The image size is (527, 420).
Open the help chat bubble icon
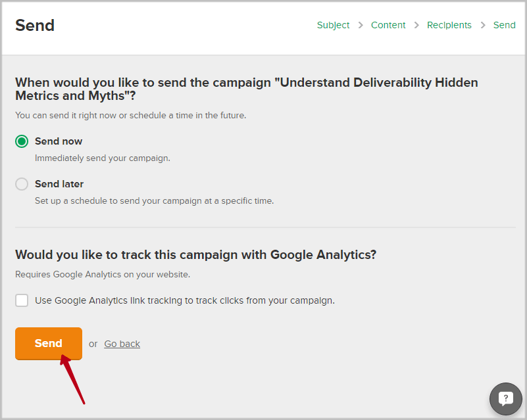(x=505, y=398)
